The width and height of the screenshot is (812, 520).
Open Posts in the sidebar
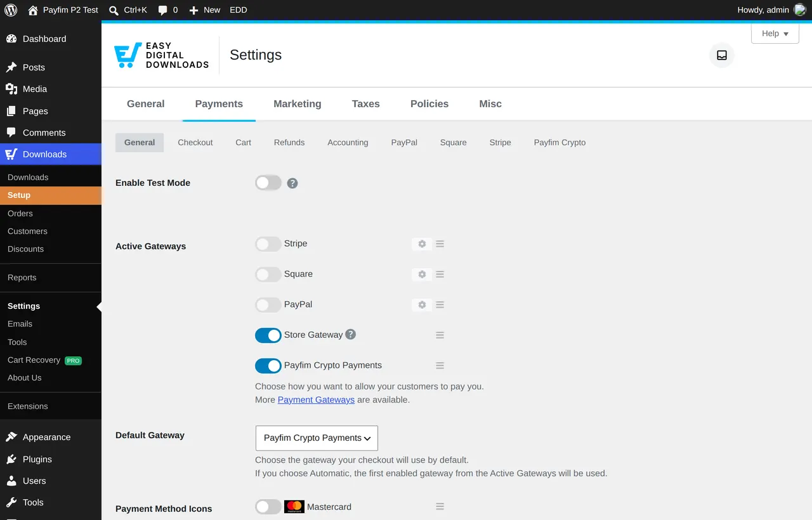click(x=51, y=67)
